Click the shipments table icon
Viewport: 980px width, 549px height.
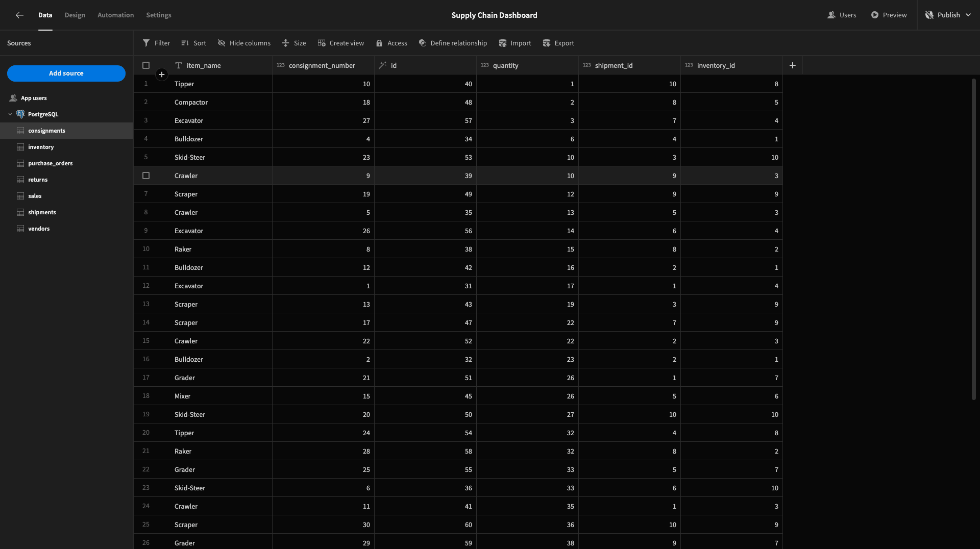[20, 212]
